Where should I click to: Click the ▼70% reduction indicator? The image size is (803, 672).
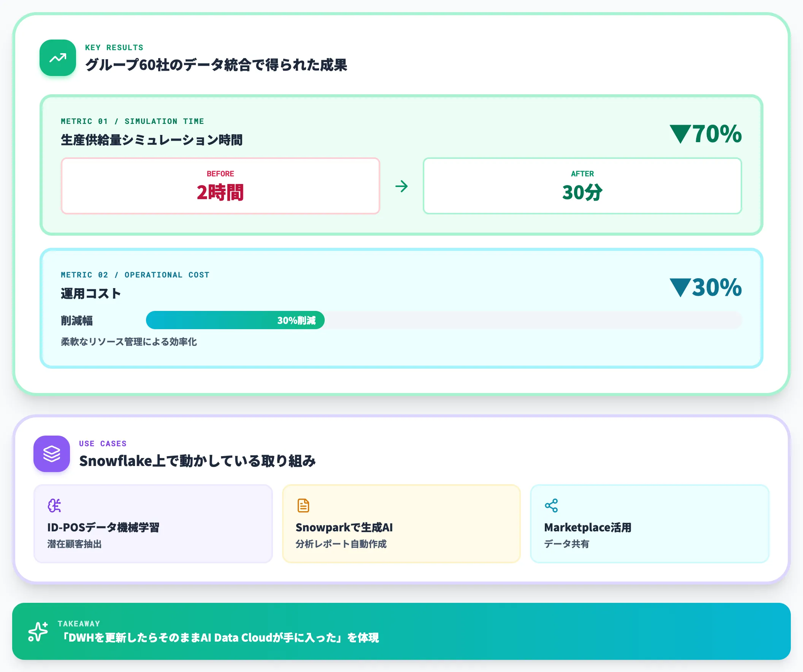pos(706,134)
